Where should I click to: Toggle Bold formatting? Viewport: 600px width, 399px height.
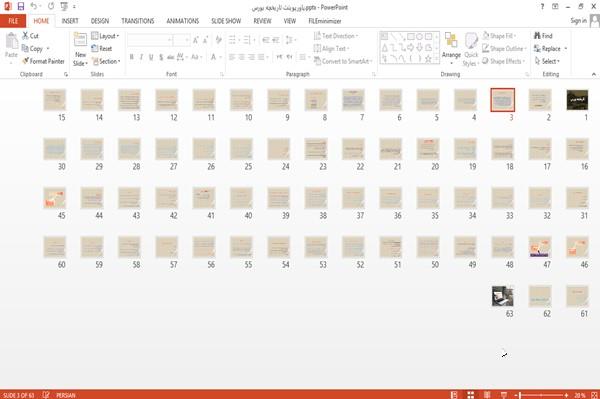132,57
